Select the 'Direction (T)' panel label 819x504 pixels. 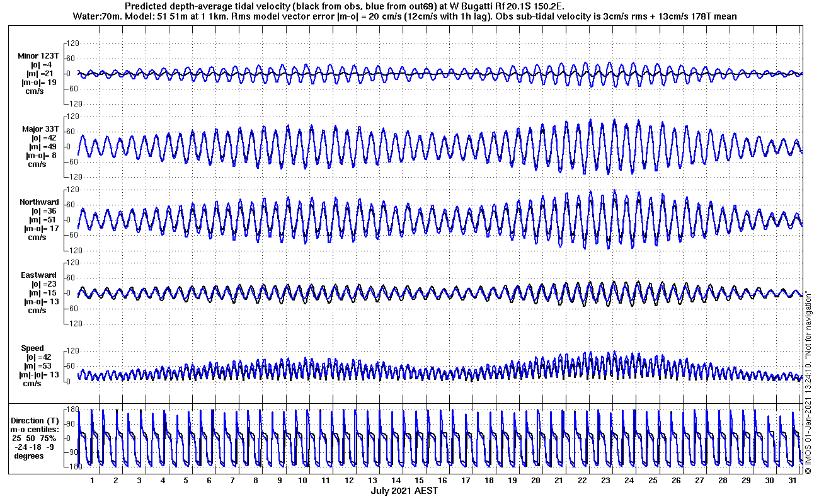click(36, 420)
